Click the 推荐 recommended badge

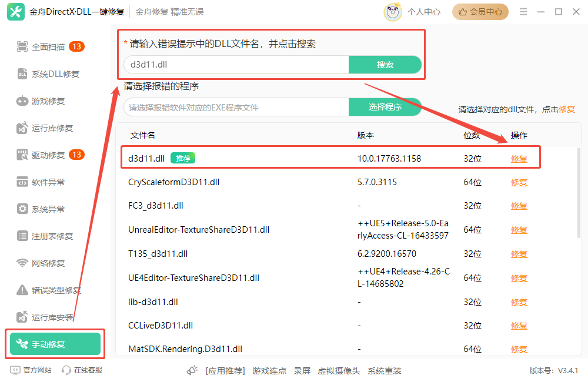tap(183, 158)
